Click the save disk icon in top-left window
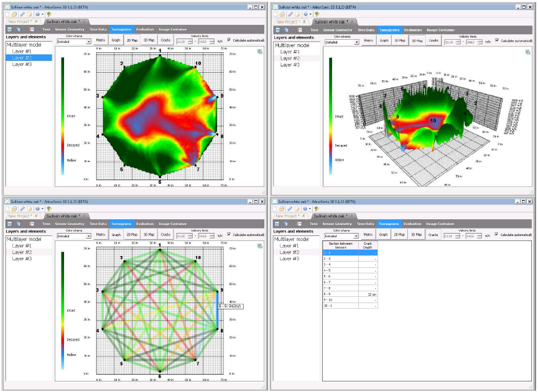This screenshot has height=392, width=538. tap(9, 29)
